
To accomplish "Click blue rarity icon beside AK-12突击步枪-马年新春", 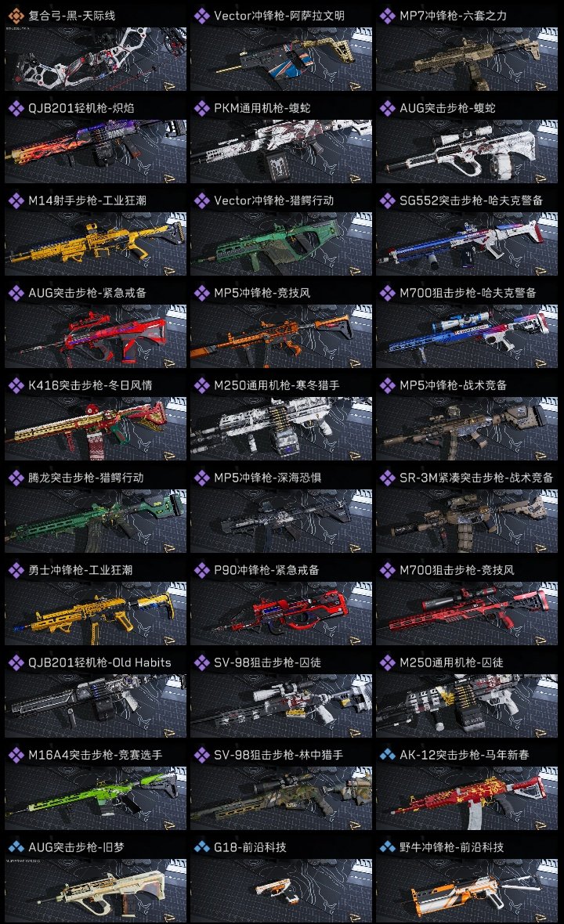I will click(x=387, y=754).
